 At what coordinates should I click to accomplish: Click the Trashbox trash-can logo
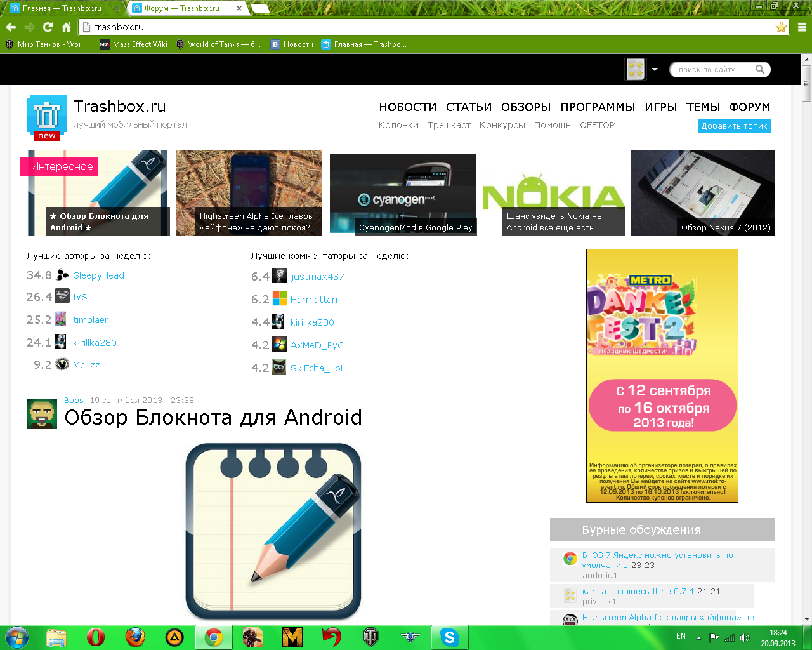pyautogui.click(x=47, y=117)
